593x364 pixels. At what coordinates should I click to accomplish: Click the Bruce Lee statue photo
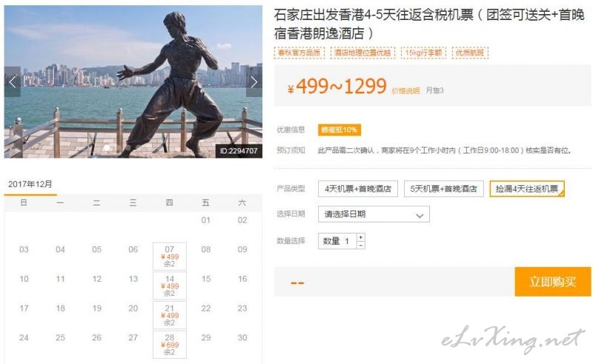[x=133, y=82]
